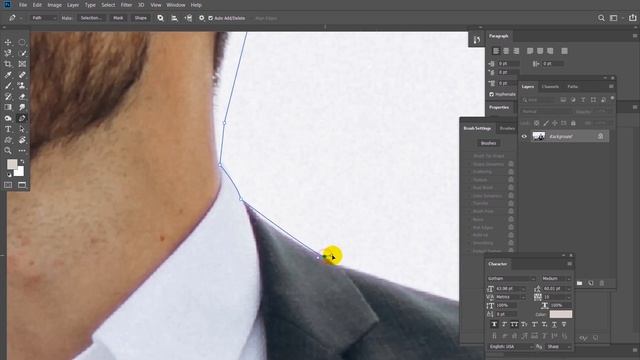Click the Brushes button in Brush Settings
640x360 pixels.
coord(489,143)
